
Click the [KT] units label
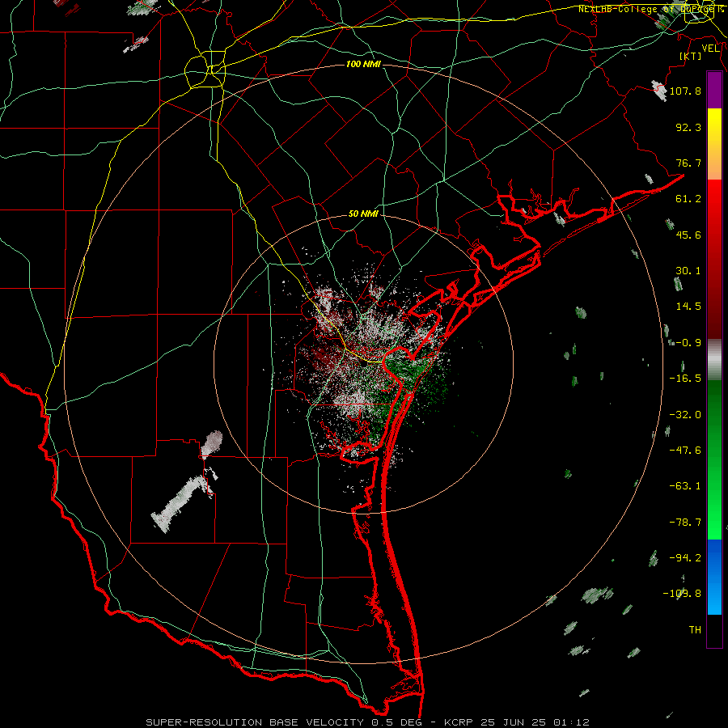[691, 56]
